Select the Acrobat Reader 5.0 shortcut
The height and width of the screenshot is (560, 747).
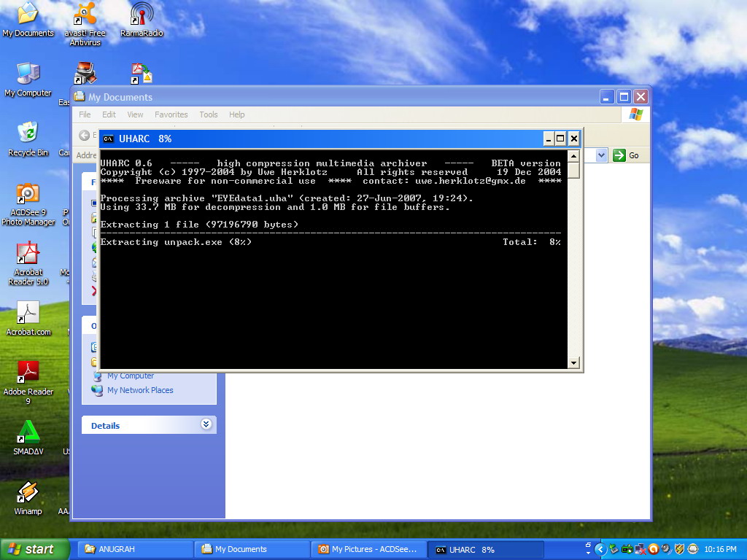pos(28,263)
